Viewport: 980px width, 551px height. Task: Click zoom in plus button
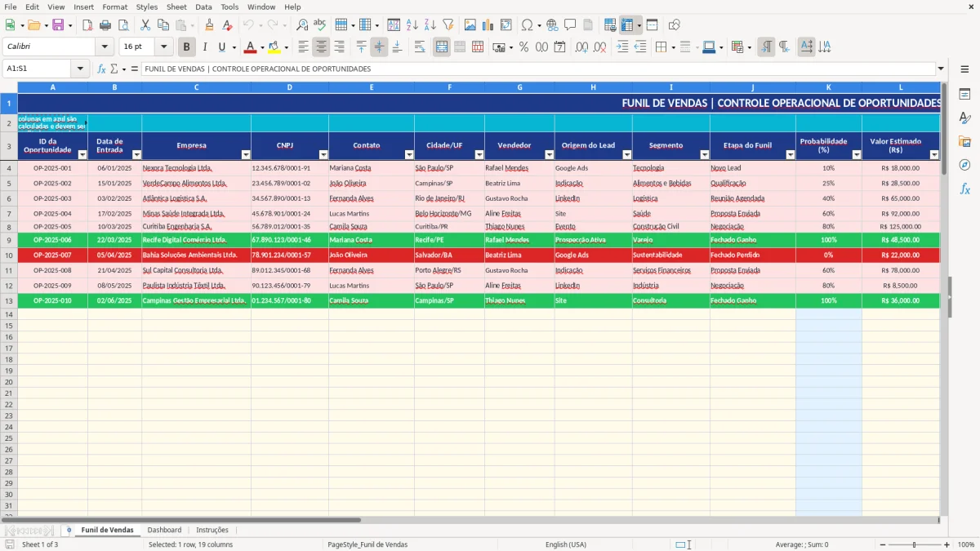(x=947, y=544)
